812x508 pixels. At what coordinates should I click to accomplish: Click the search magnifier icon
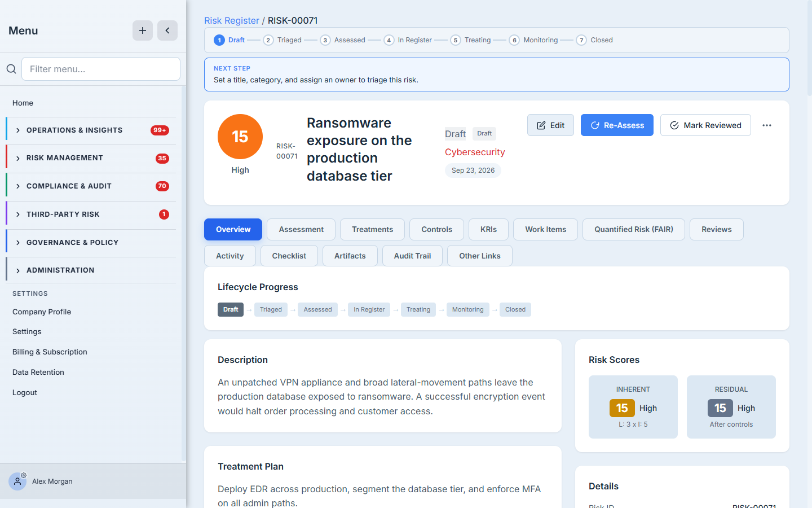pyautogui.click(x=11, y=69)
